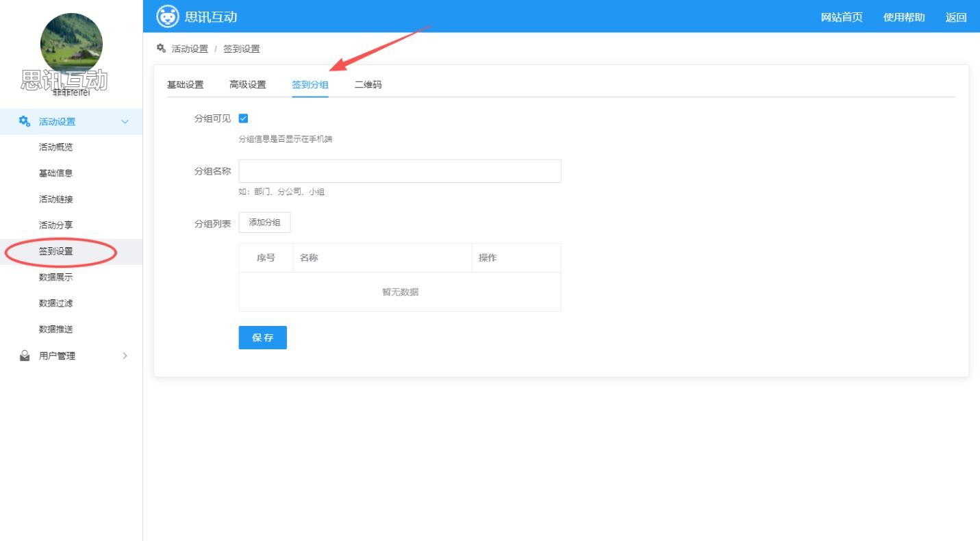
Task: Select 活动分享 in the sidebar
Action: click(56, 225)
